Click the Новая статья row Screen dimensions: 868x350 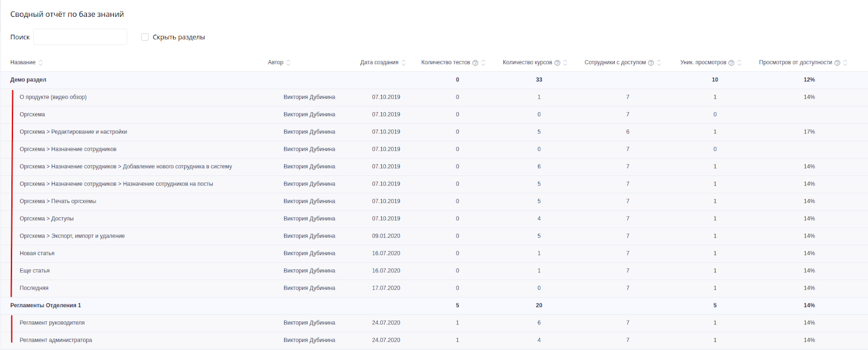pos(37,253)
